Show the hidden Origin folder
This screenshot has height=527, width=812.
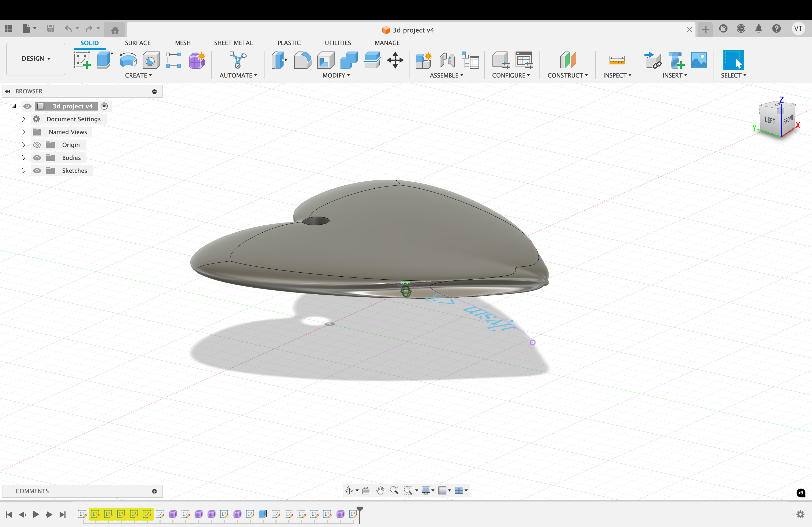coord(37,145)
